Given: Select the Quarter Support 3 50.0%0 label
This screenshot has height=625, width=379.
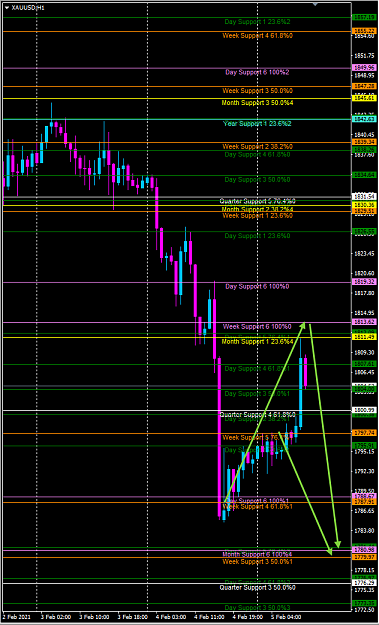Looking at the screenshot, I should (257, 588).
